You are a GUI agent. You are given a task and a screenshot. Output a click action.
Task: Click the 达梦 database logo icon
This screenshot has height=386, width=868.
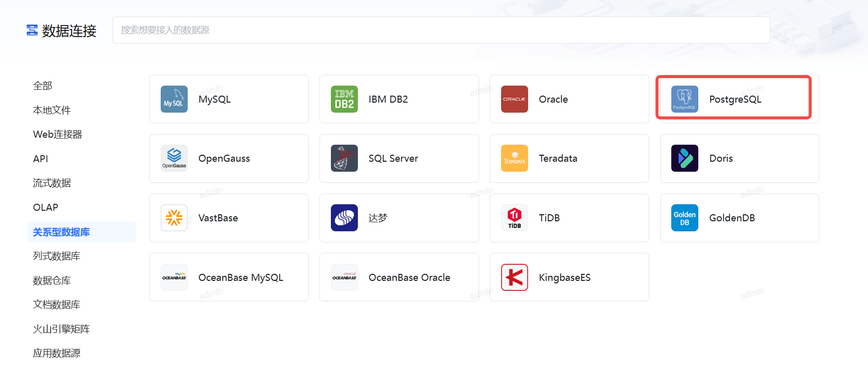[x=344, y=218]
